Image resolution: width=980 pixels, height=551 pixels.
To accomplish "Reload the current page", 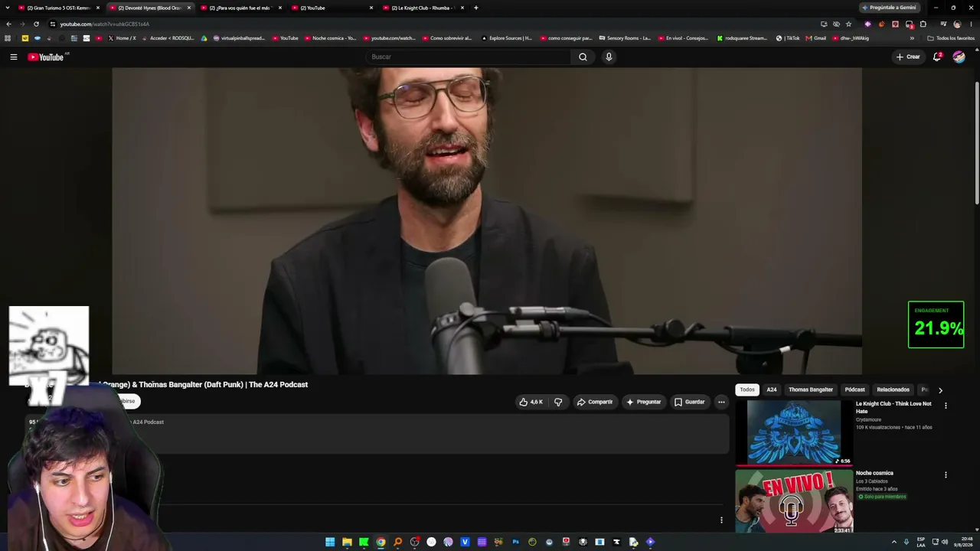I will tap(36, 24).
